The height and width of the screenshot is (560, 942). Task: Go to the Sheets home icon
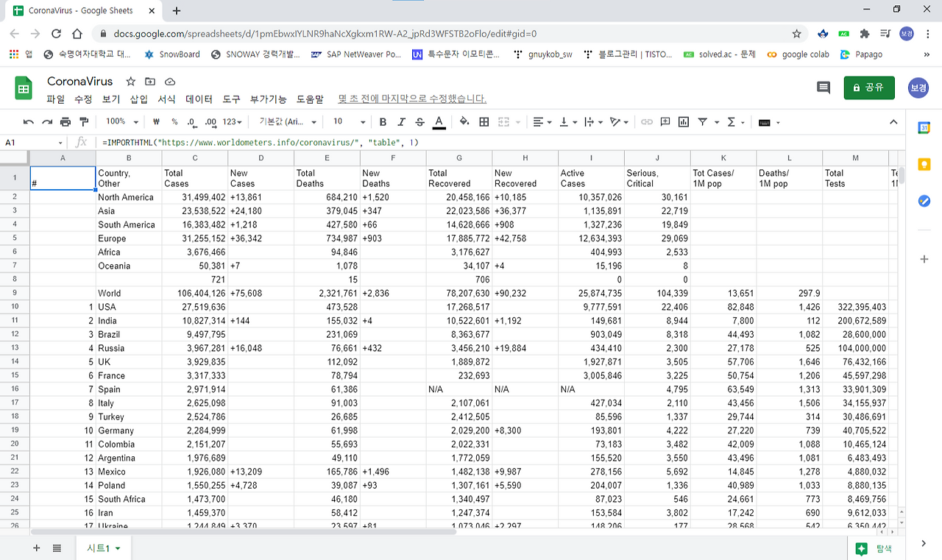point(24,88)
